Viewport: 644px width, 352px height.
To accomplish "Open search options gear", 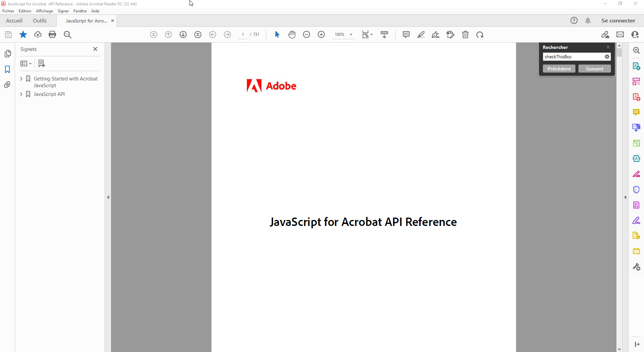I will pyautogui.click(x=607, y=57).
